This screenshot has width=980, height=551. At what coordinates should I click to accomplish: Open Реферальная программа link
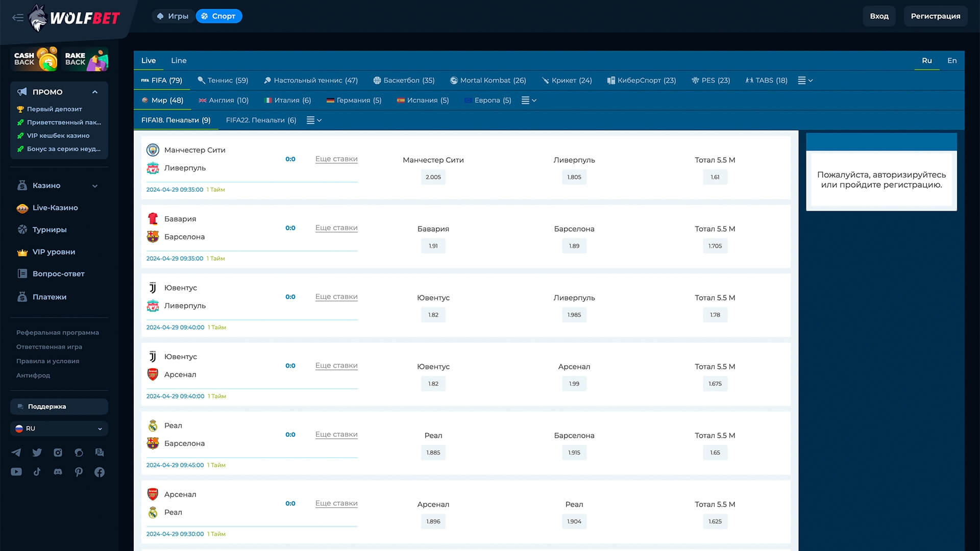pyautogui.click(x=58, y=333)
